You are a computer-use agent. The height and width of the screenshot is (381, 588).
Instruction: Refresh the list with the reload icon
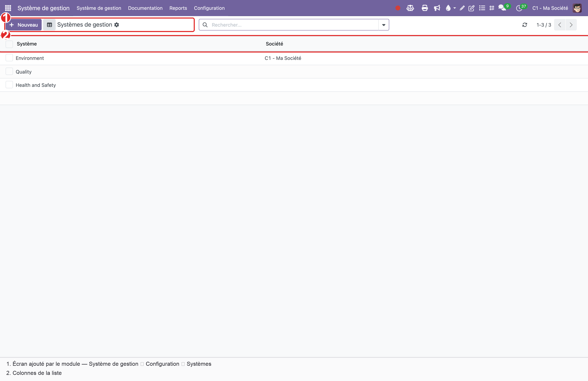[x=524, y=25]
